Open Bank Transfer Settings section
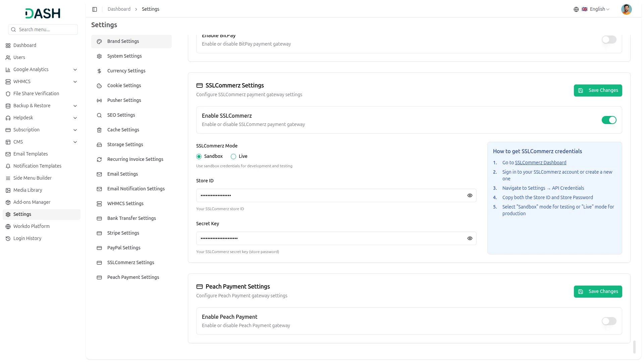644x362 pixels. (131, 219)
